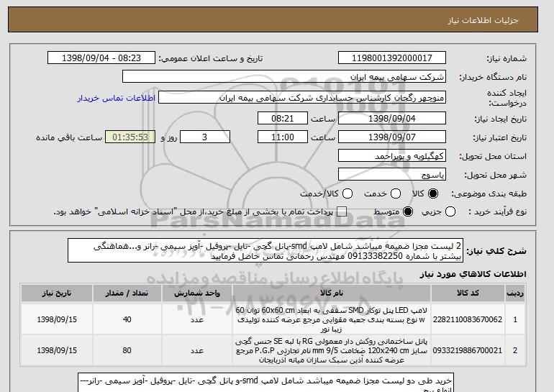Screen dimensions: 554x392
Task: Click the کد کالا column header
Action: pos(468,293)
